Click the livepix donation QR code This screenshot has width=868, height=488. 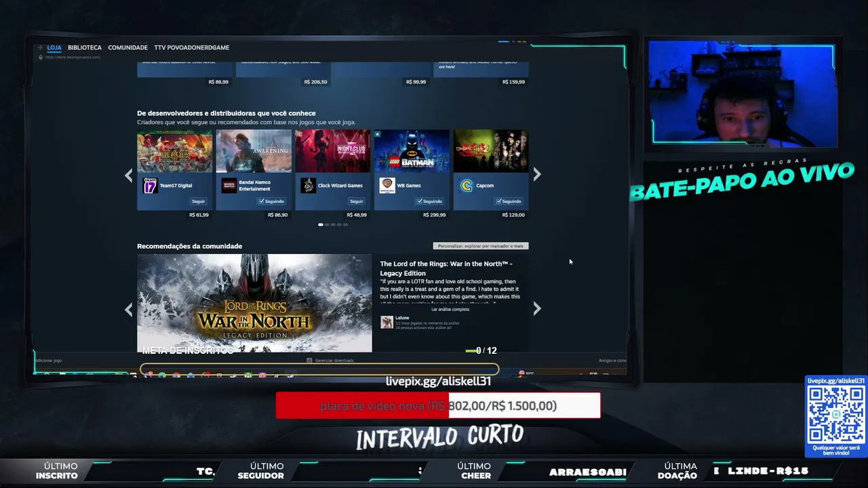tap(835, 414)
